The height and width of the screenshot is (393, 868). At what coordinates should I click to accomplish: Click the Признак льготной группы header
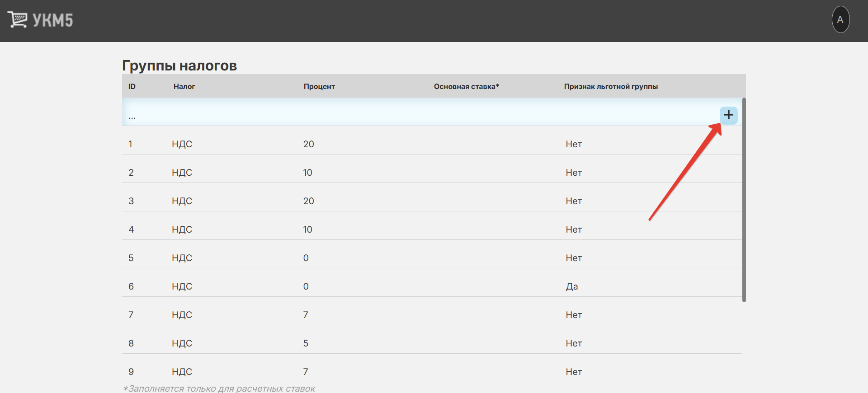[x=610, y=86]
